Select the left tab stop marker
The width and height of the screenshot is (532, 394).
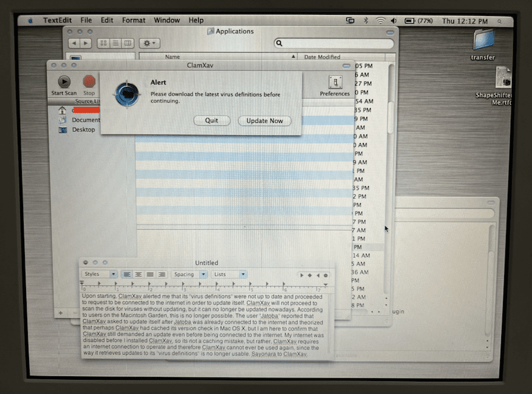click(x=301, y=275)
